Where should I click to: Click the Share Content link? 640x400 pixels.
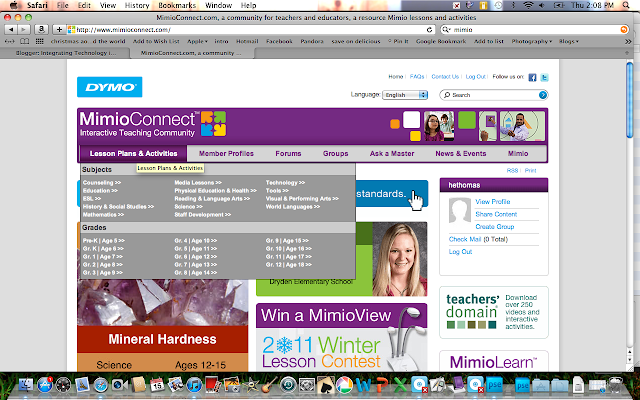click(x=496, y=214)
